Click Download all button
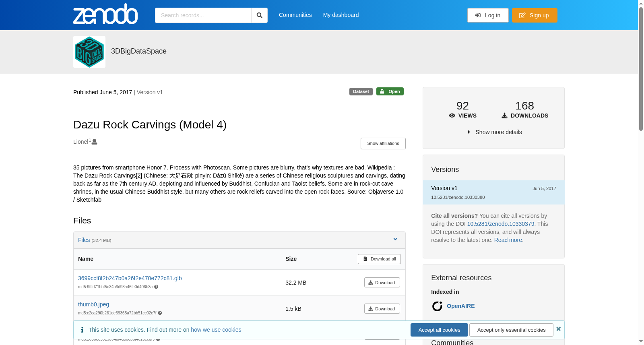Viewport: 644px width, 345px height. coord(379,259)
